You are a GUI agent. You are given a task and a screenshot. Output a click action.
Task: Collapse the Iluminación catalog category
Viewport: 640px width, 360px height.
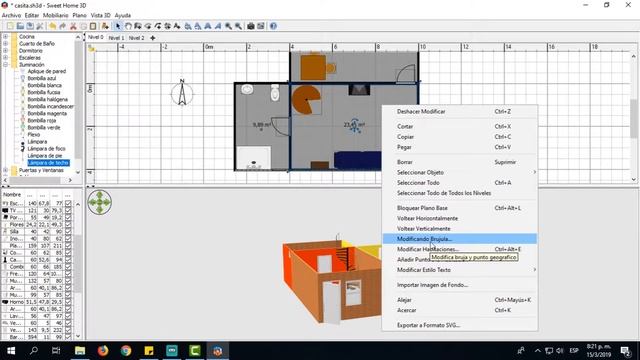point(6,64)
